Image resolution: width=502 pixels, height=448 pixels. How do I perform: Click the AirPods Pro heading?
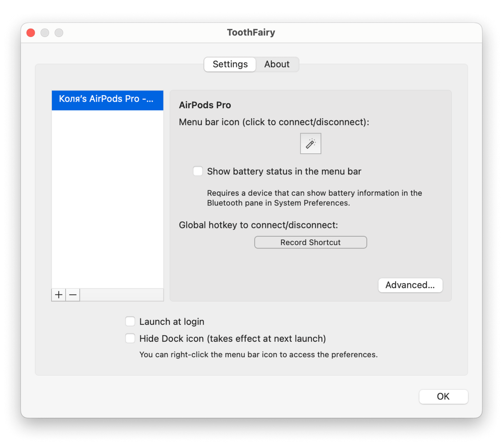click(205, 105)
